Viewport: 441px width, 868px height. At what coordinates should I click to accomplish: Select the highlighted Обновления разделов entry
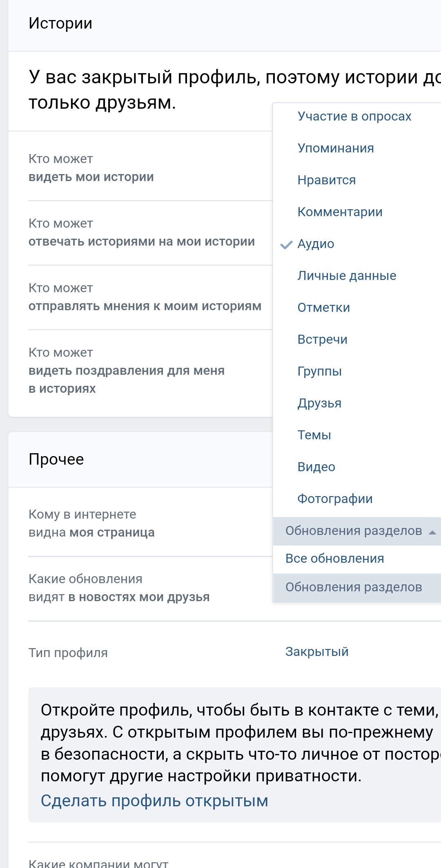pyautogui.click(x=354, y=587)
